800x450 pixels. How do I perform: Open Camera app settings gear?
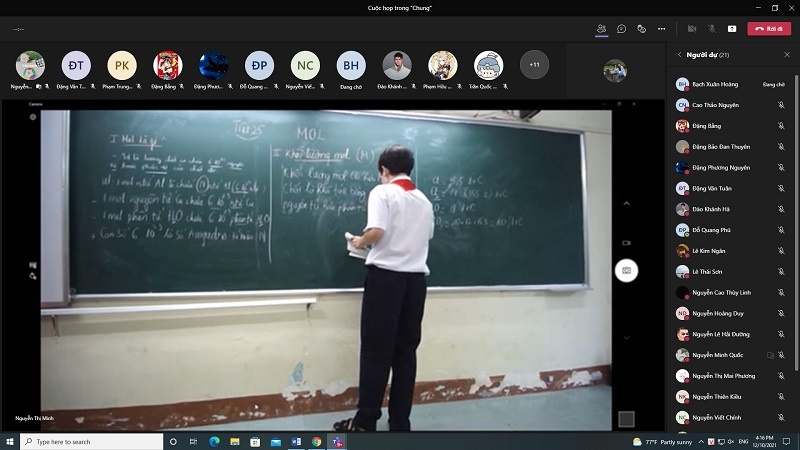pos(33,117)
